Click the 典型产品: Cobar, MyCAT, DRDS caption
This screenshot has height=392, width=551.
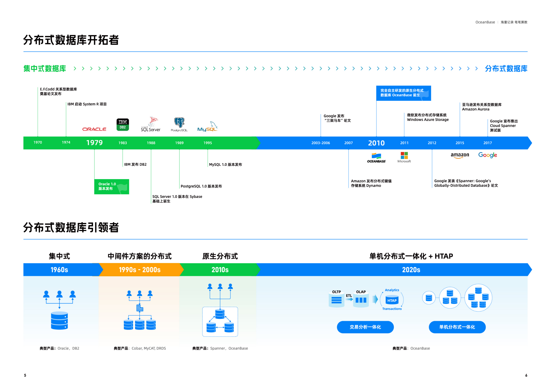[x=140, y=348]
